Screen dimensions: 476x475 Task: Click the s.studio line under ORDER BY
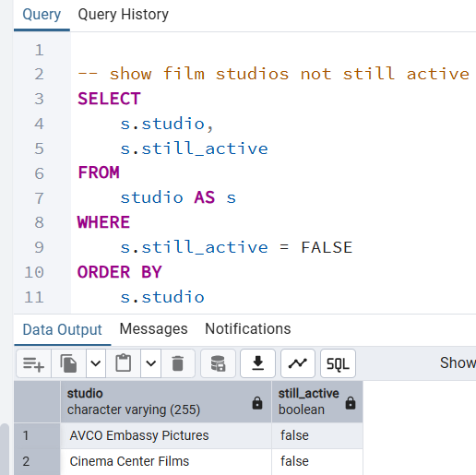[x=162, y=297]
